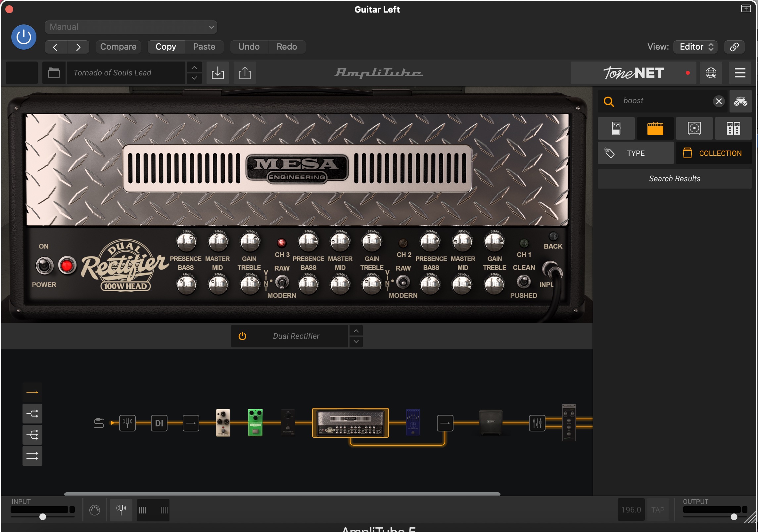Viewport: 758px width, 532px height.
Task: Go to next plugin setting arrow
Action: pyautogui.click(x=78, y=47)
